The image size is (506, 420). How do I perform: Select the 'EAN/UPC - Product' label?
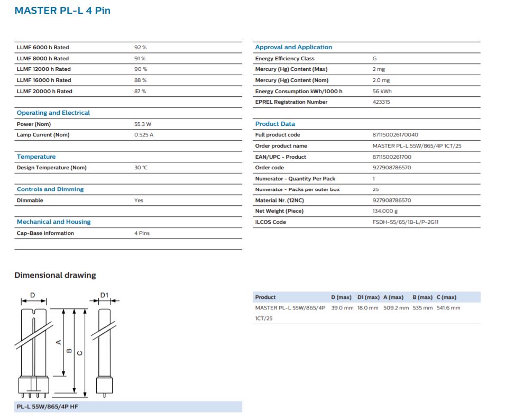click(x=280, y=157)
